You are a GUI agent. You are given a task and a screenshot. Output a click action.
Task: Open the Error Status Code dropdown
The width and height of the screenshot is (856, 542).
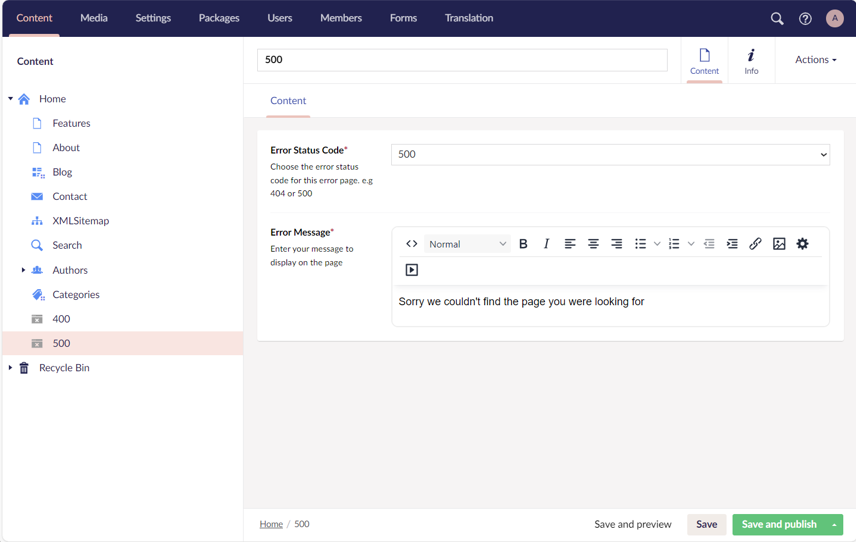point(610,155)
